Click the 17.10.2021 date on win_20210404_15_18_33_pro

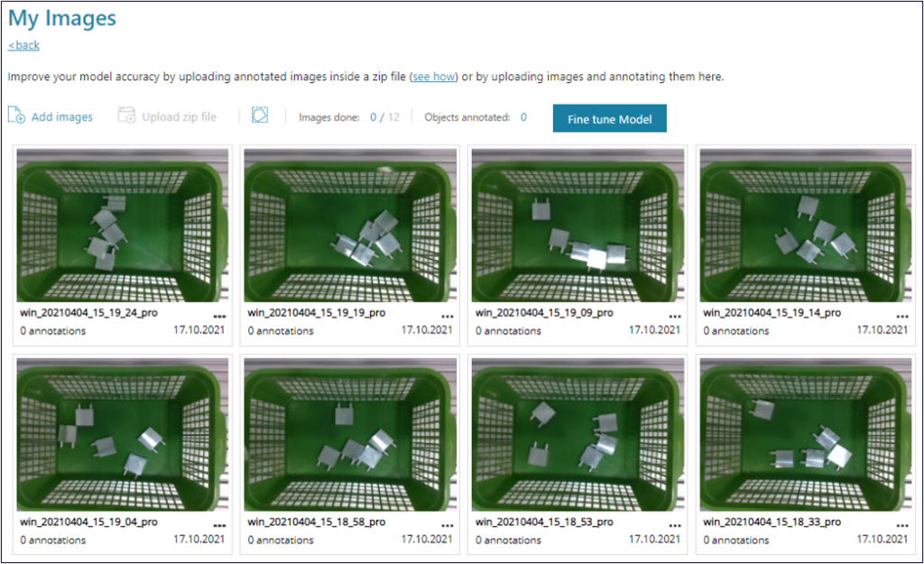coord(882,540)
